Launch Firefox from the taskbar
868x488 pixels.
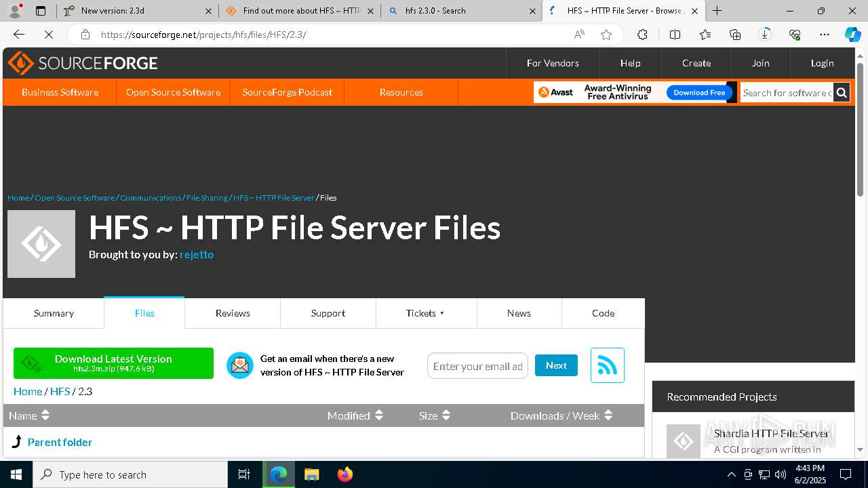tap(344, 474)
